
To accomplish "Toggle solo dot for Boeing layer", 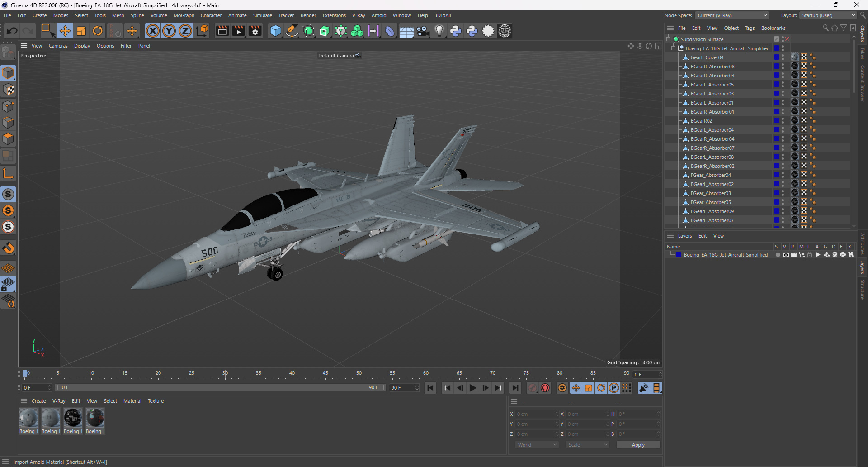I will pyautogui.click(x=778, y=255).
